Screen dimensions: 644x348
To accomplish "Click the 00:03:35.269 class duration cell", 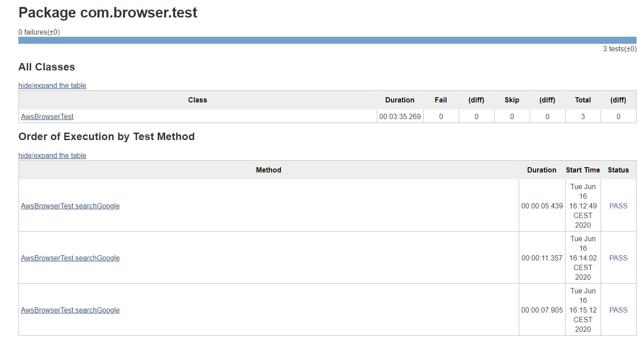I will coord(400,116).
